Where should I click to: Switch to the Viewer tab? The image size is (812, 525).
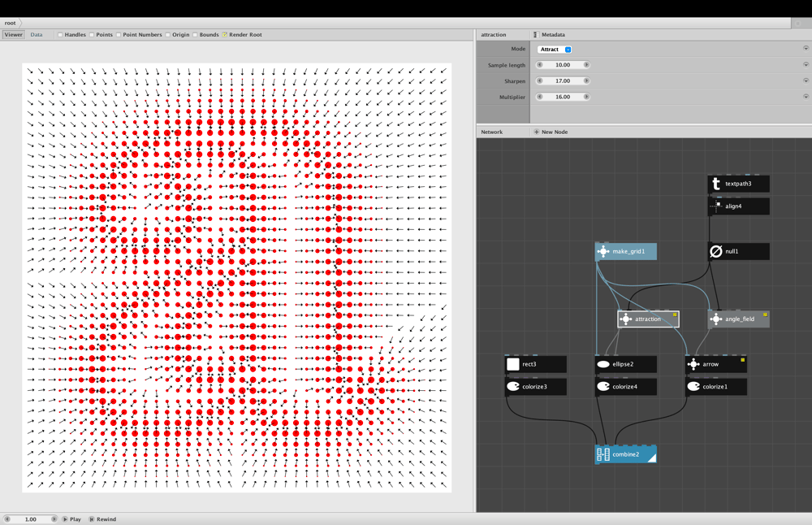pos(14,35)
